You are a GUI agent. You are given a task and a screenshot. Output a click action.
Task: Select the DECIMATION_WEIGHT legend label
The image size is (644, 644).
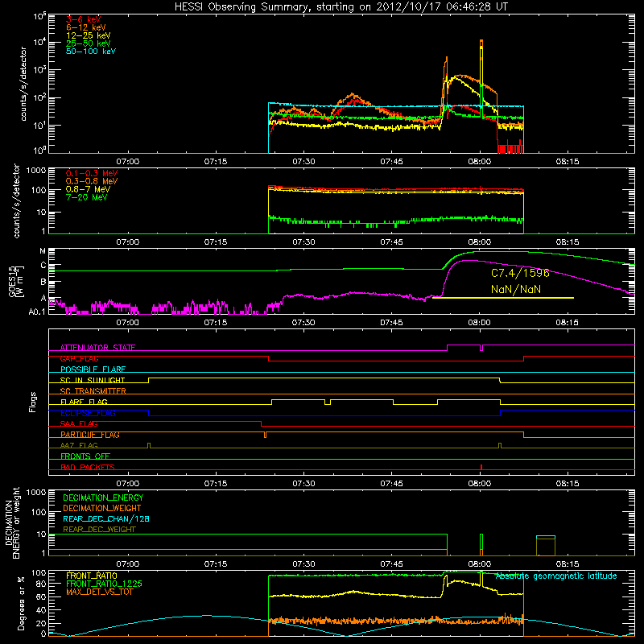[102, 508]
